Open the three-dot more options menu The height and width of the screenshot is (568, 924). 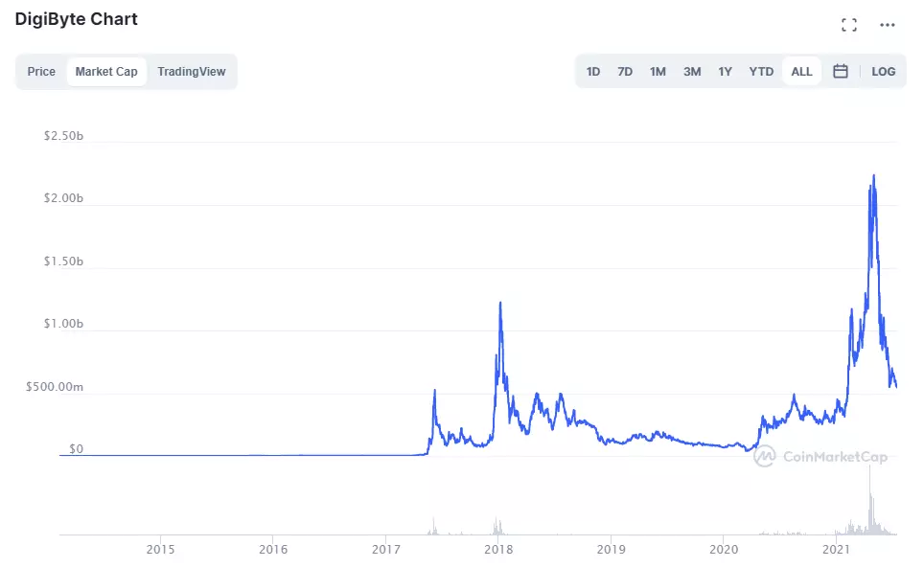(x=887, y=25)
